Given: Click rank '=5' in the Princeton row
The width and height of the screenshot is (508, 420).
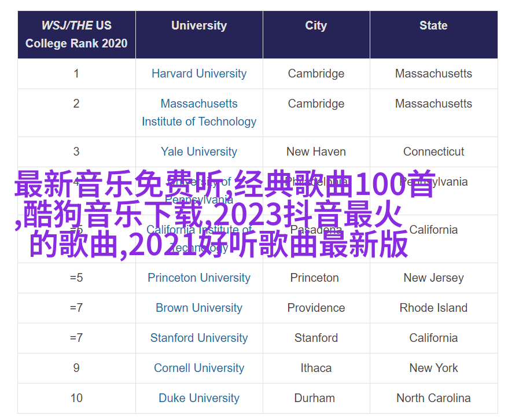Looking at the screenshot, I should 76,278.
